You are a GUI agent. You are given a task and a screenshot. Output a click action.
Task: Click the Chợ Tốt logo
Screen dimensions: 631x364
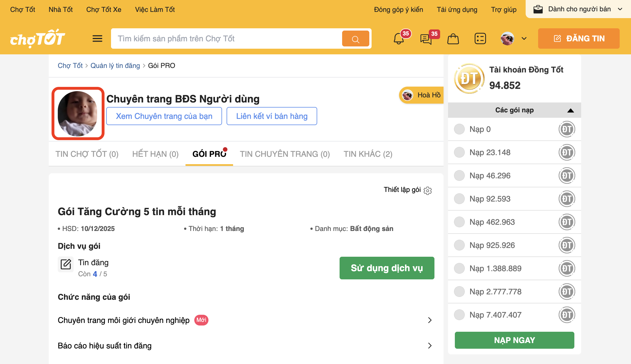(x=37, y=38)
